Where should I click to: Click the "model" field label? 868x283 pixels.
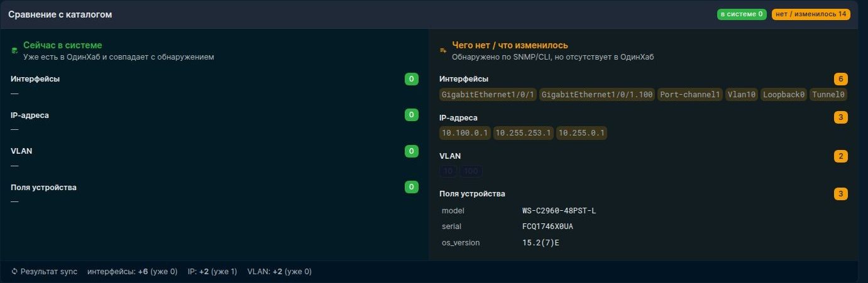coord(453,211)
